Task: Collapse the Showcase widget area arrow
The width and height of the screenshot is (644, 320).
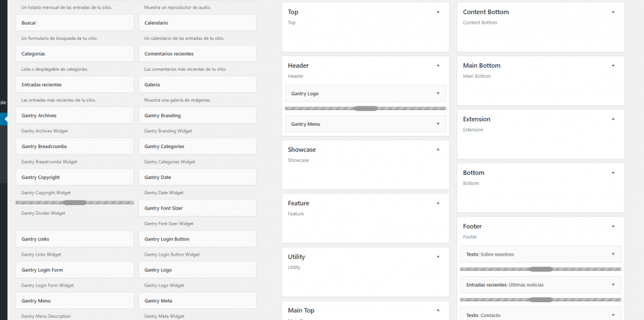Action: click(x=438, y=149)
